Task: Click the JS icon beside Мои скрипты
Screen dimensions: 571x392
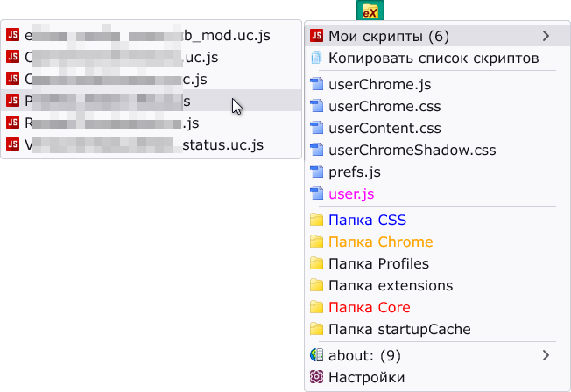Action: click(316, 36)
